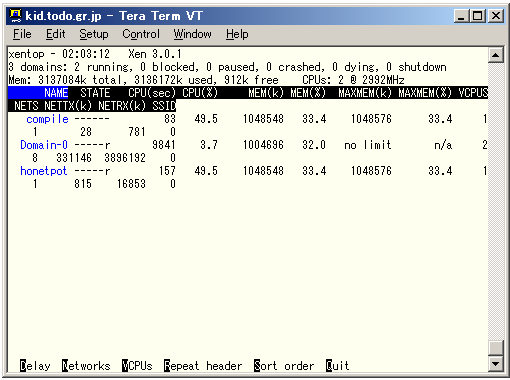This screenshot has width=510, height=380.
Task: Click the 2992MHz CPU speed text
Action: (383, 80)
